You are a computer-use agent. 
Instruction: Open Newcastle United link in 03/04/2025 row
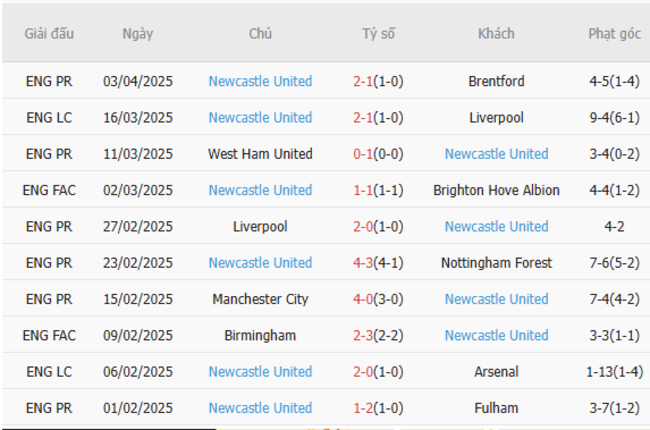point(260,81)
